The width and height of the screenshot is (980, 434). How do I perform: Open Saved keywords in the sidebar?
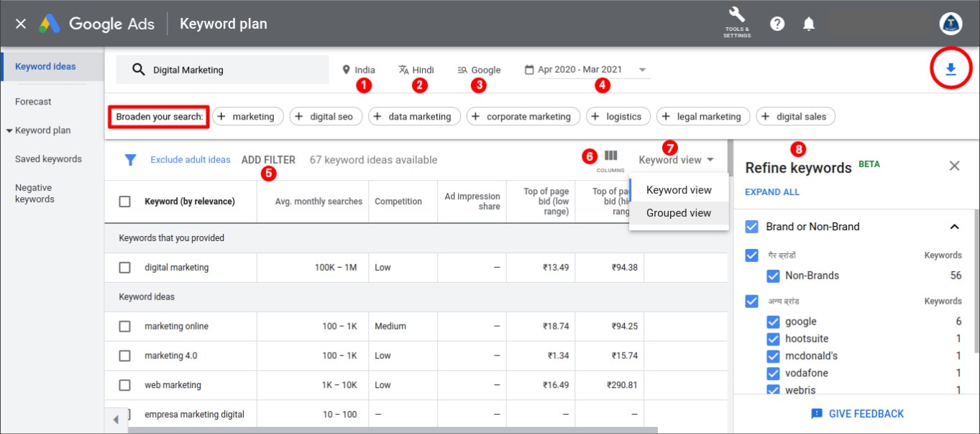pyautogui.click(x=48, y=159)
